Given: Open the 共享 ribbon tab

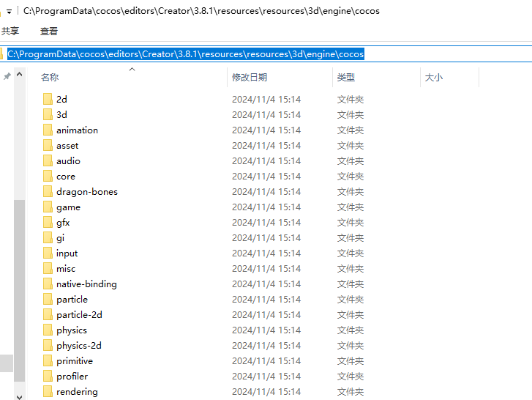Looking at the screenshot, I should tap(10, 32).
